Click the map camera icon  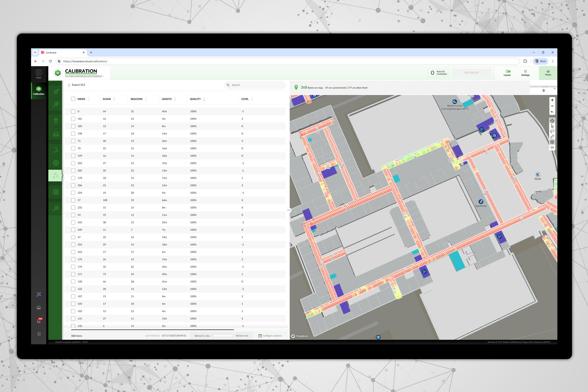click(552, 147)
